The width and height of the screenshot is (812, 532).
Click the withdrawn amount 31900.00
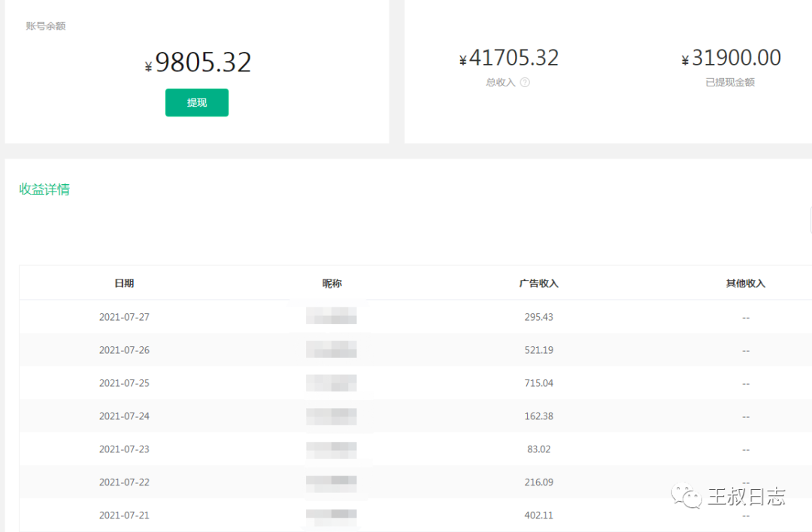tap(736, 57)
